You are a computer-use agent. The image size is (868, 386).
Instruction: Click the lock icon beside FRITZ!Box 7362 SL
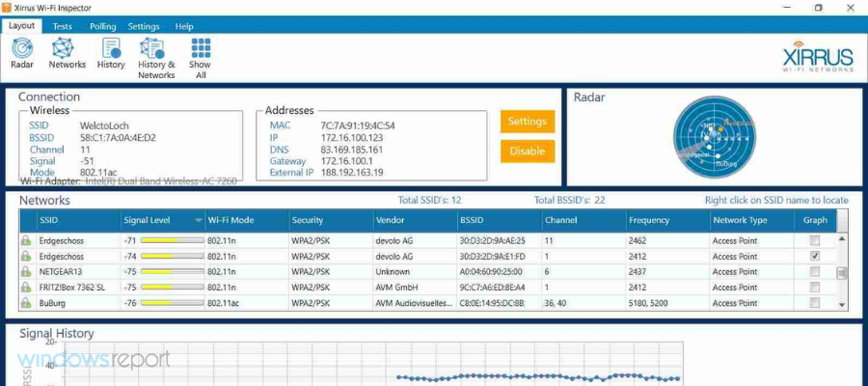(x=25, y=288)
